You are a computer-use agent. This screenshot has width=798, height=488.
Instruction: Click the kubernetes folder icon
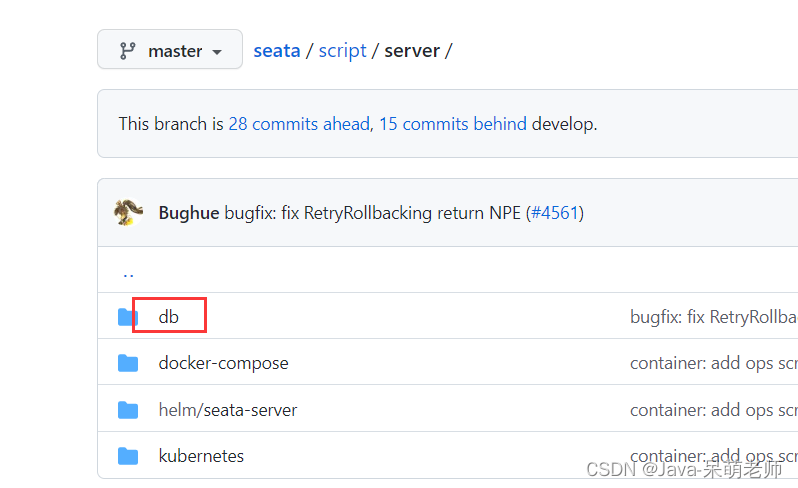tap(128, 456)
